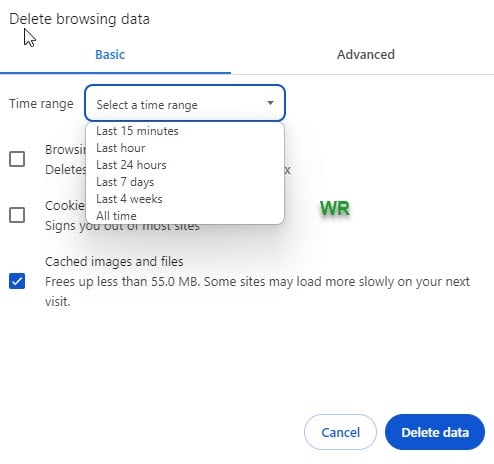This screenshot has height=464, width=494.
Task: Click the Cancel button
Action: point(340,432)
